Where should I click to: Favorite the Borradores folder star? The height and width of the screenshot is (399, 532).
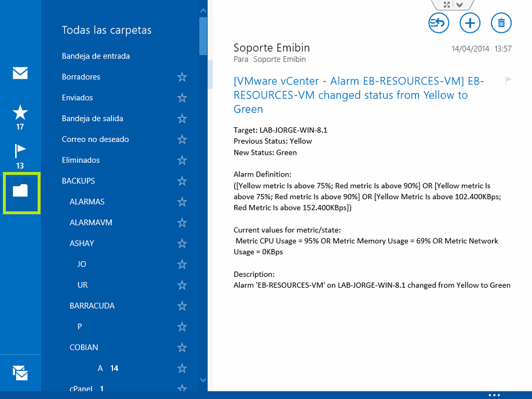pos(182,77)
